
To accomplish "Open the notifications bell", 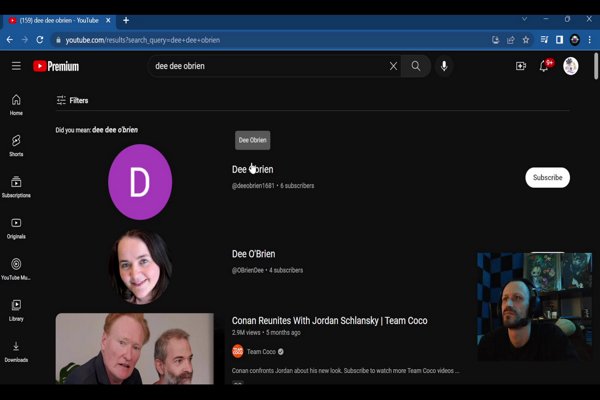I will click(x=544, y=66).
